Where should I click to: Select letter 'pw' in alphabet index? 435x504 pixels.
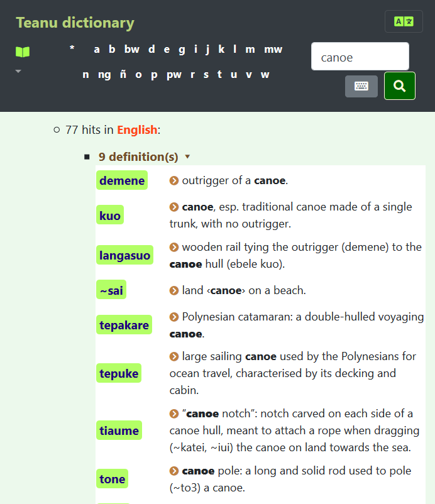173,74
